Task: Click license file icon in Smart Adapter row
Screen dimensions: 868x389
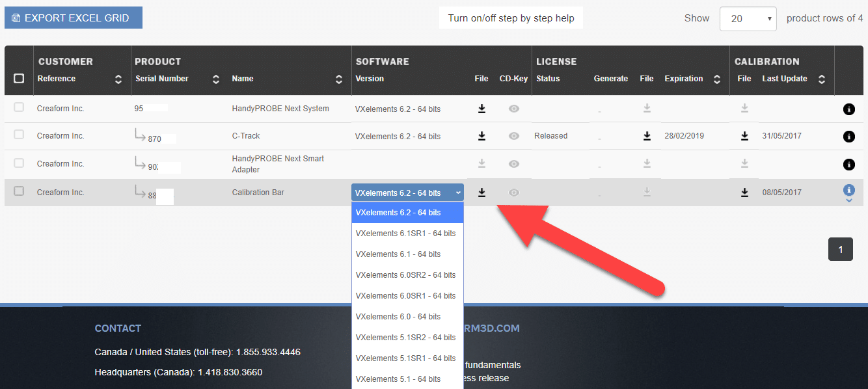Action: (x=647, y=164)
